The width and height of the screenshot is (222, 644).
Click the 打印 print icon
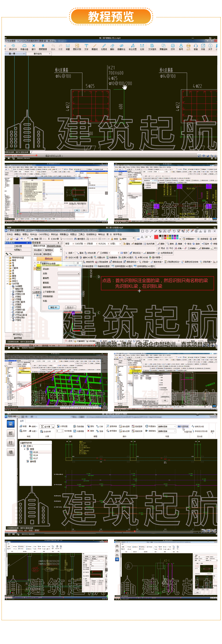coord(173,47)
